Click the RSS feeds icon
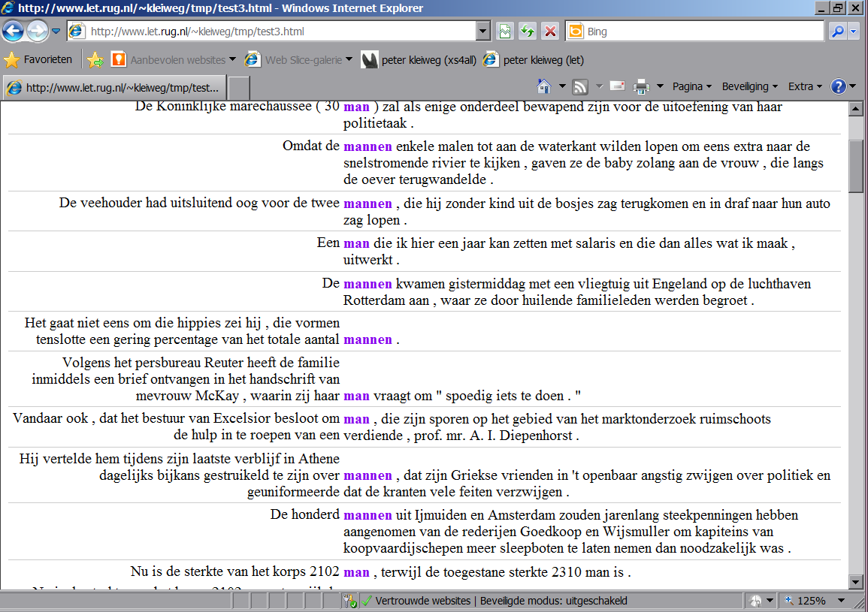Screen dimensions: 868x612 coord(579,87)
